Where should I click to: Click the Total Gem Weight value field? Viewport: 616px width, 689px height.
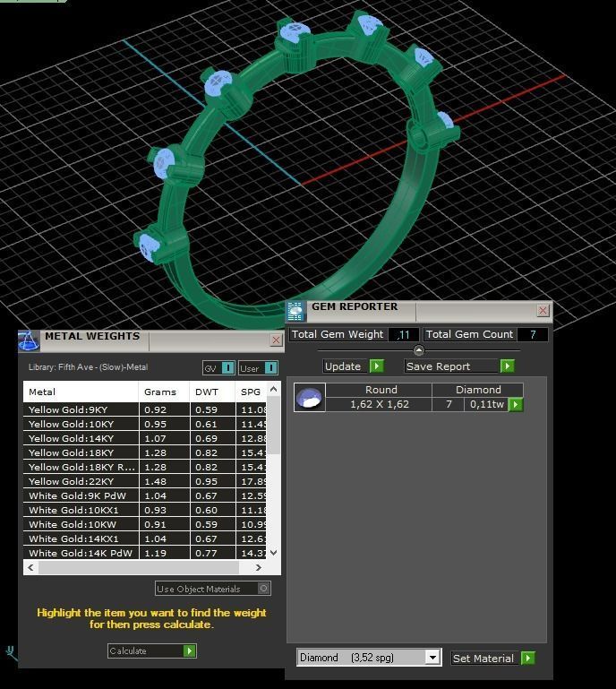coord(404,335)
